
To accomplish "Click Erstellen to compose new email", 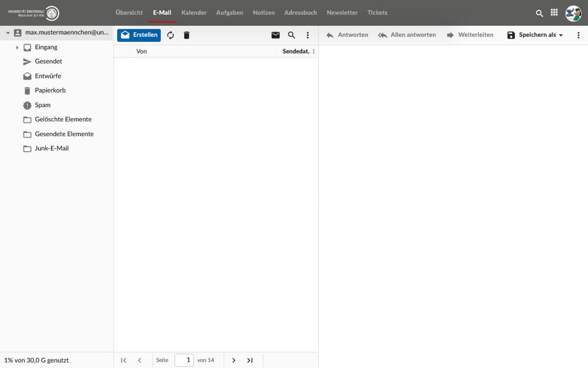I will 139,35.
